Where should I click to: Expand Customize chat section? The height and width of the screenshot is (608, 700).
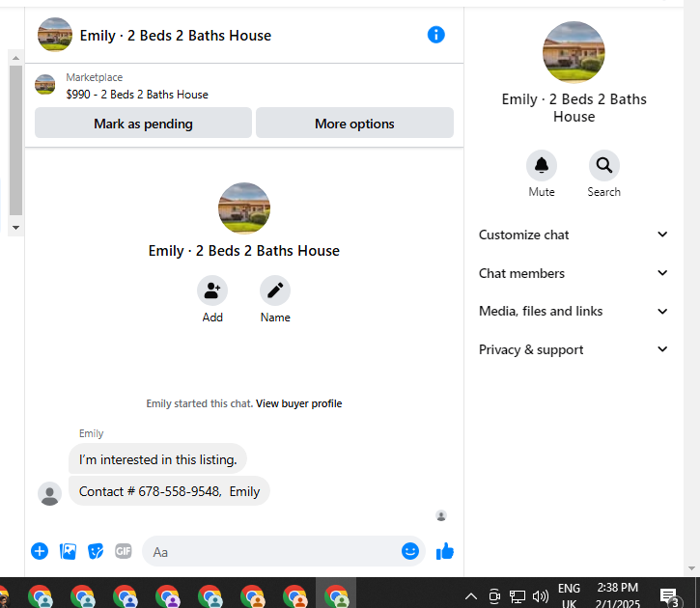coord(574,235)
